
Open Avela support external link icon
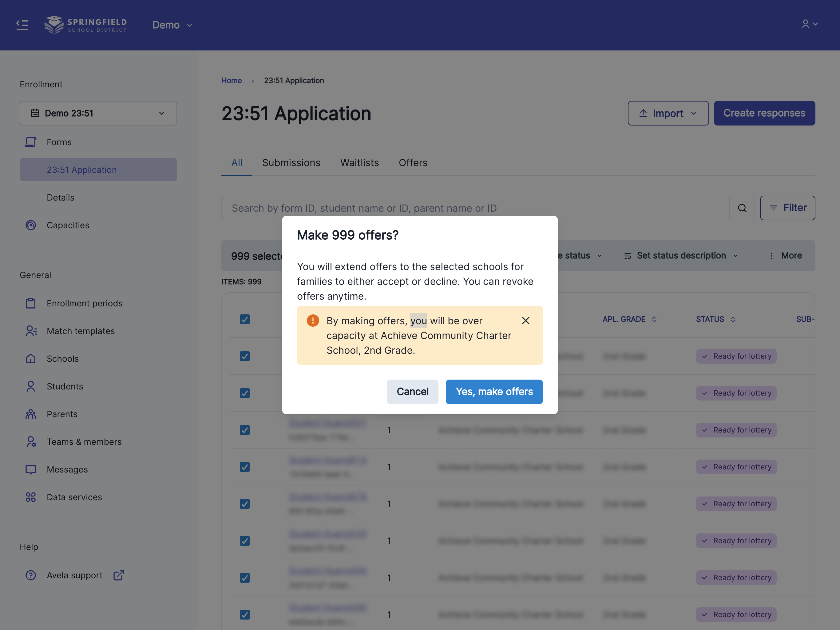point(118,575)
